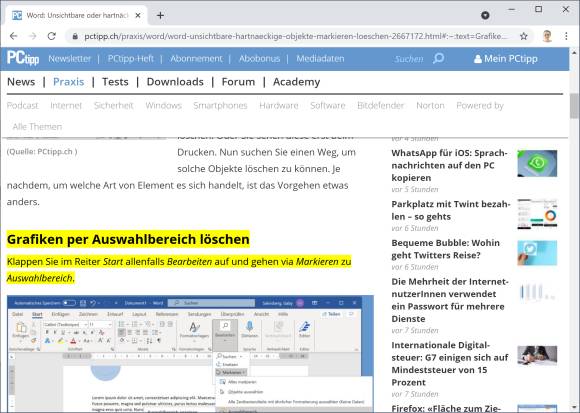The width and height of the screenshot is (580, 413).
Task: Select the Internet topic
Action: coord(66,106)
